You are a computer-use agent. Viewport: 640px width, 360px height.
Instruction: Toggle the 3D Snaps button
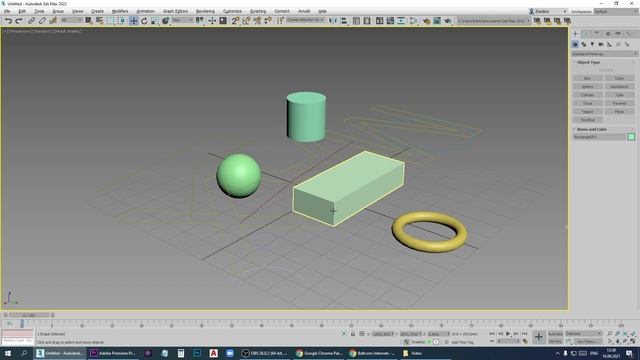pos(235,21)
